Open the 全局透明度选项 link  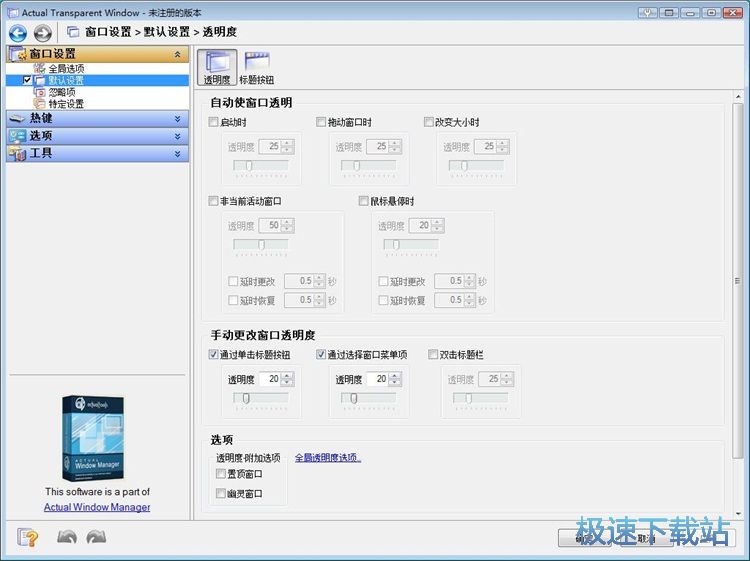(x=327, y=458)
